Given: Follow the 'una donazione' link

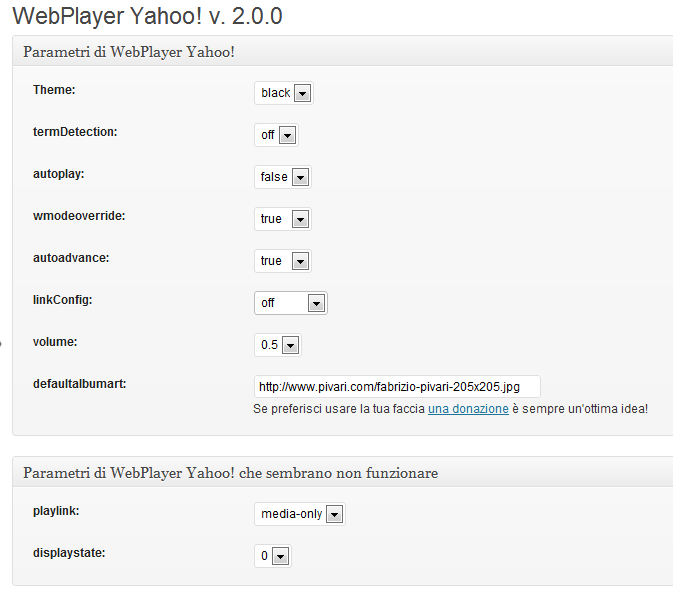Looking at the screenshot, I should coord(468,409).
